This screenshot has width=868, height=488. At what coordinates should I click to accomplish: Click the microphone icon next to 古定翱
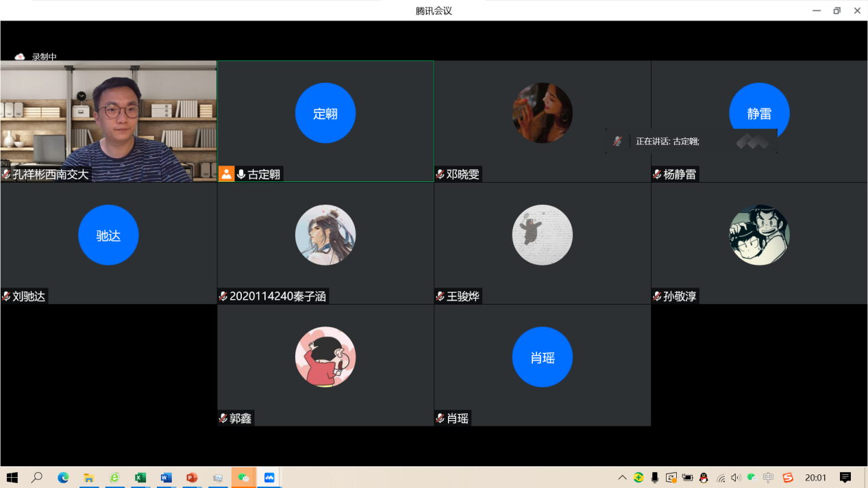(241, 175)
